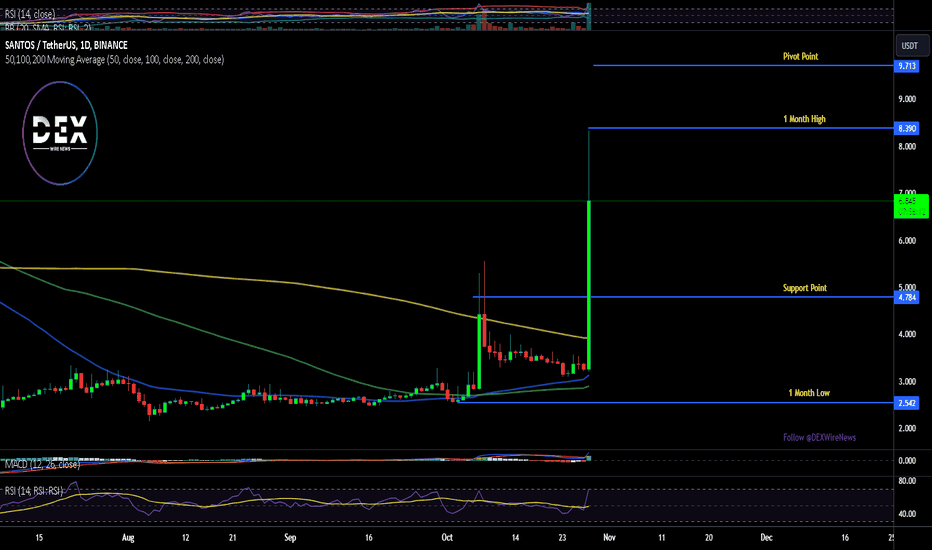Click the Oct date label on the time axis
932x550 pixels.
click(x=447, y=538)
